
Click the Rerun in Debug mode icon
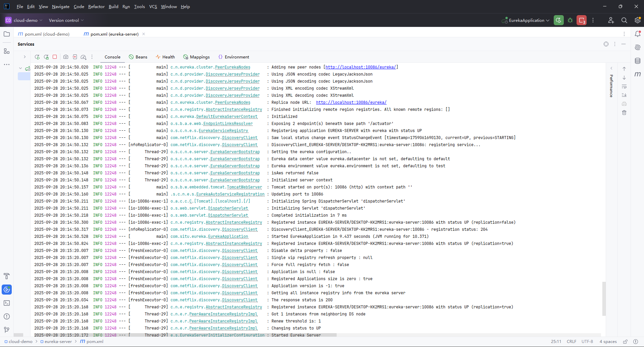tap(46, 57)
